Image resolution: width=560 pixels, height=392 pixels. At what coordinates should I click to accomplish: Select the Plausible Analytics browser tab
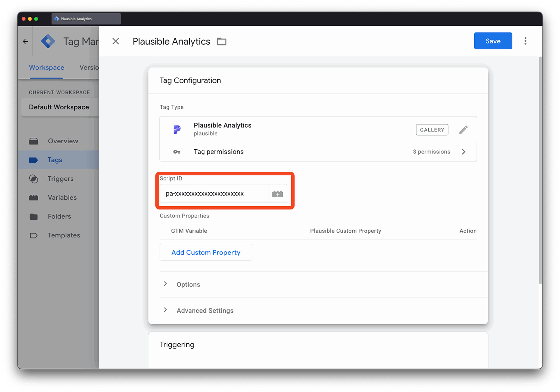[x=85, y=19]
